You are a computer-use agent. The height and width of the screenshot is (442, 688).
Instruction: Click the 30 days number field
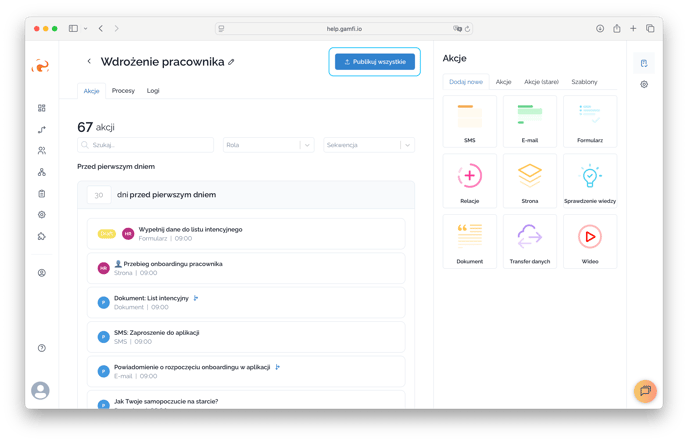[98, 195]
